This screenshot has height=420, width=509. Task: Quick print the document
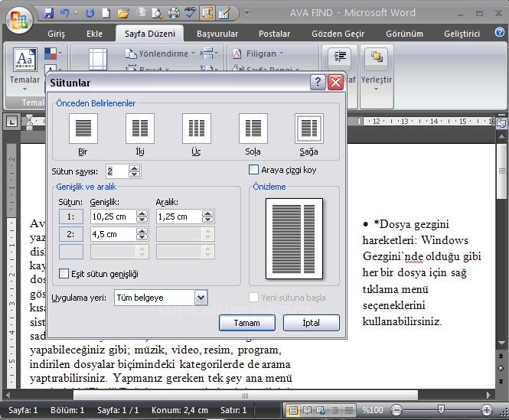tap(174, 13)
